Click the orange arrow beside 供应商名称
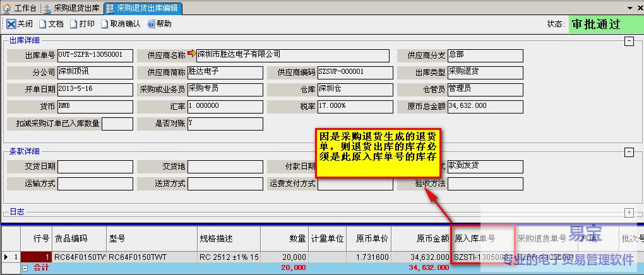644x275 pixels. pos(192,54)
